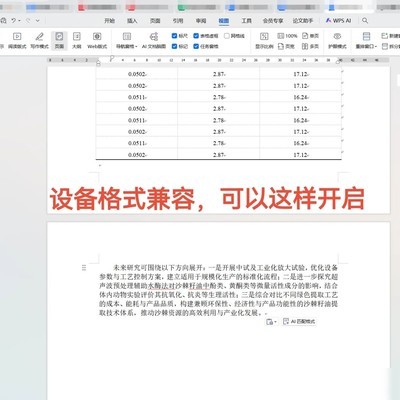400x400 pixels.
Task: Click the text line starting 体内动物实验评价
Action: (219, 295)
